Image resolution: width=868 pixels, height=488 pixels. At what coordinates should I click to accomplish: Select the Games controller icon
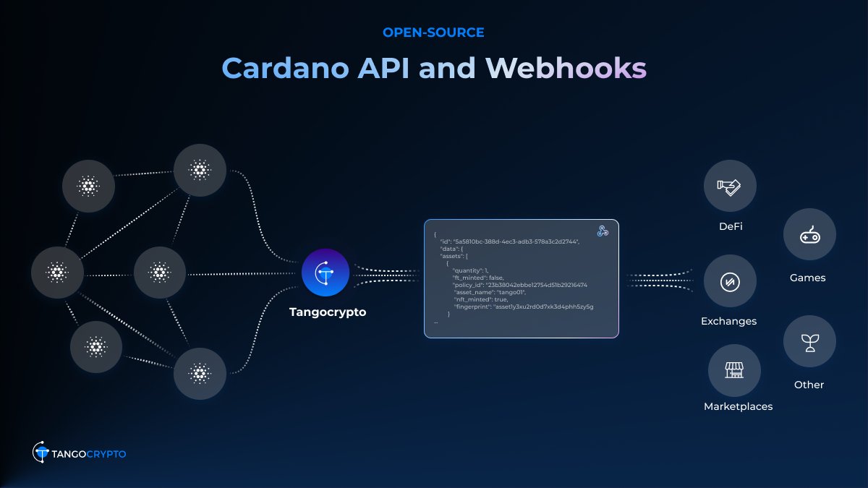[x=809, y=234]
